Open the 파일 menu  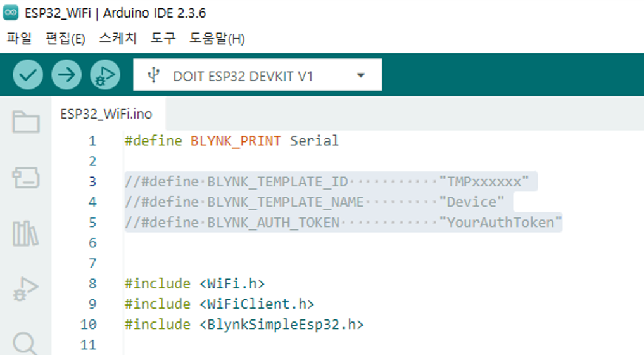point(19,39)
